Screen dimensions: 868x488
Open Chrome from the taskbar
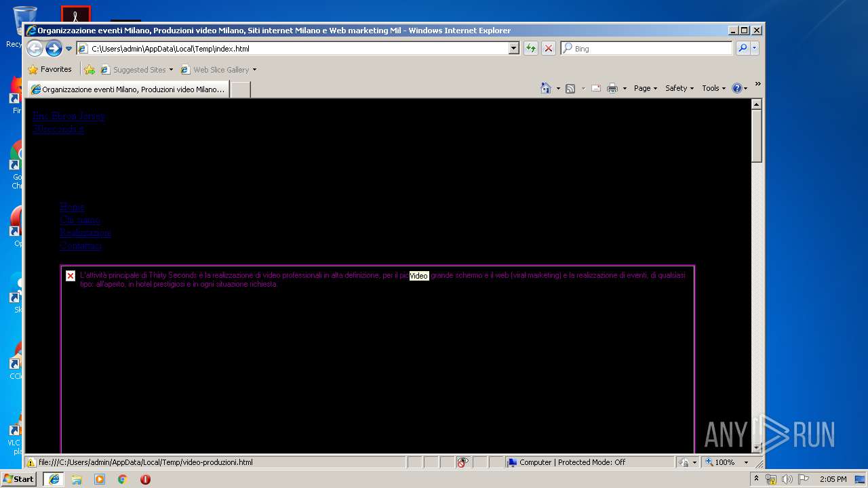pos(123,479)
